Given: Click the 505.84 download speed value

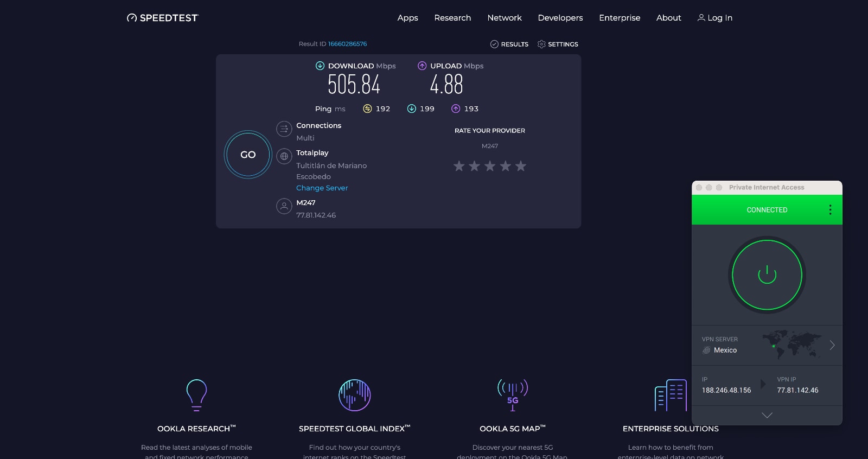Looking at the screenshot, I should tap(354, 85).
